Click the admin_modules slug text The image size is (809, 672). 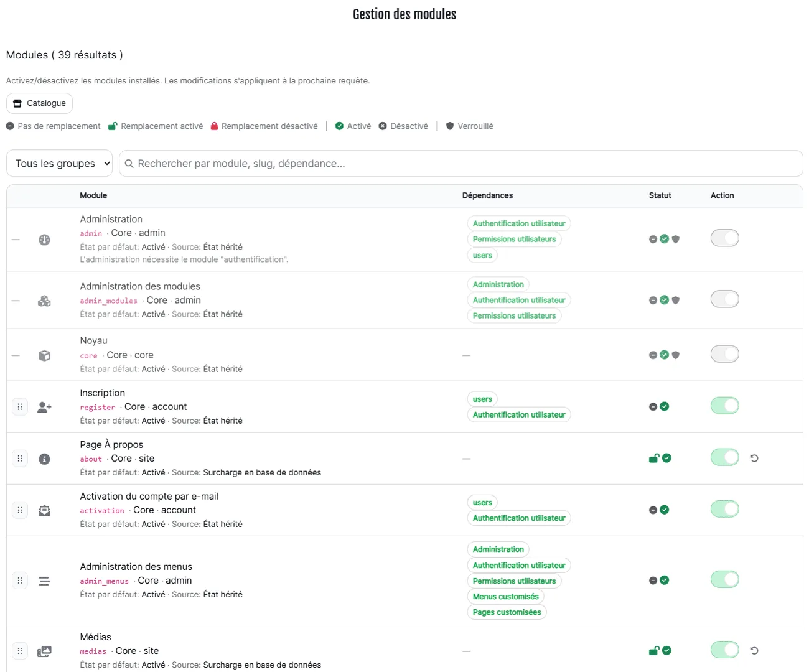[x=108, y=301]
